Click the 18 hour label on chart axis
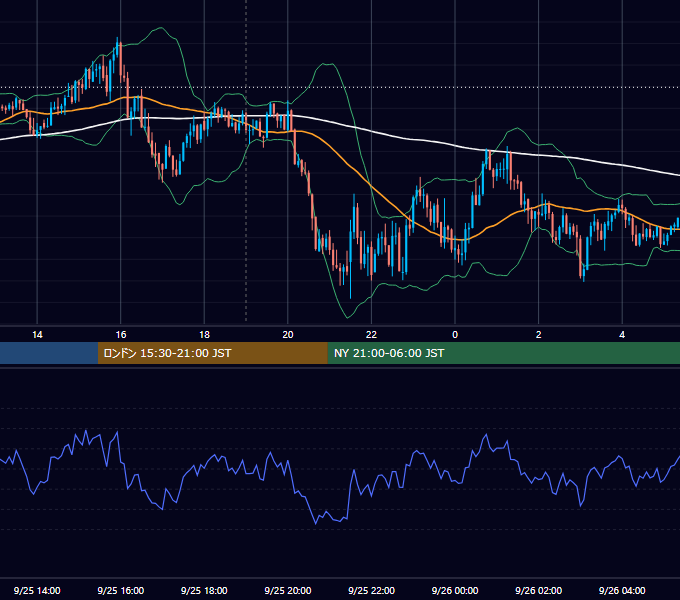Screen dimensions: 680x600 204,335
